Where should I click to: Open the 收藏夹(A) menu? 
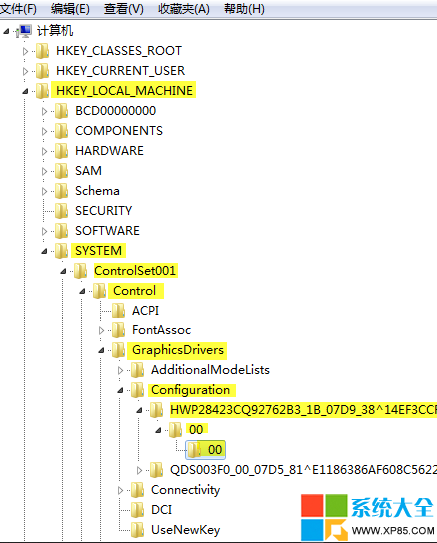[x=184, y=9]
